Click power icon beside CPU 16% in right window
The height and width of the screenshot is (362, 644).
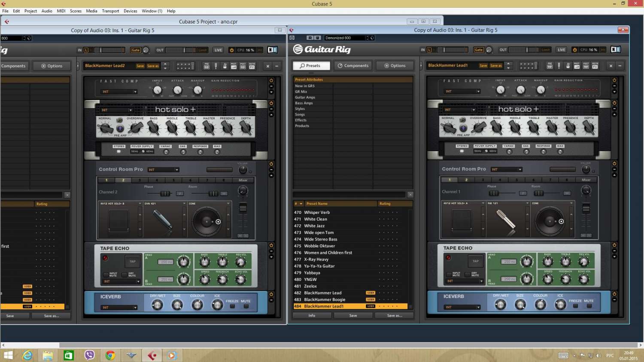point(574,50)
